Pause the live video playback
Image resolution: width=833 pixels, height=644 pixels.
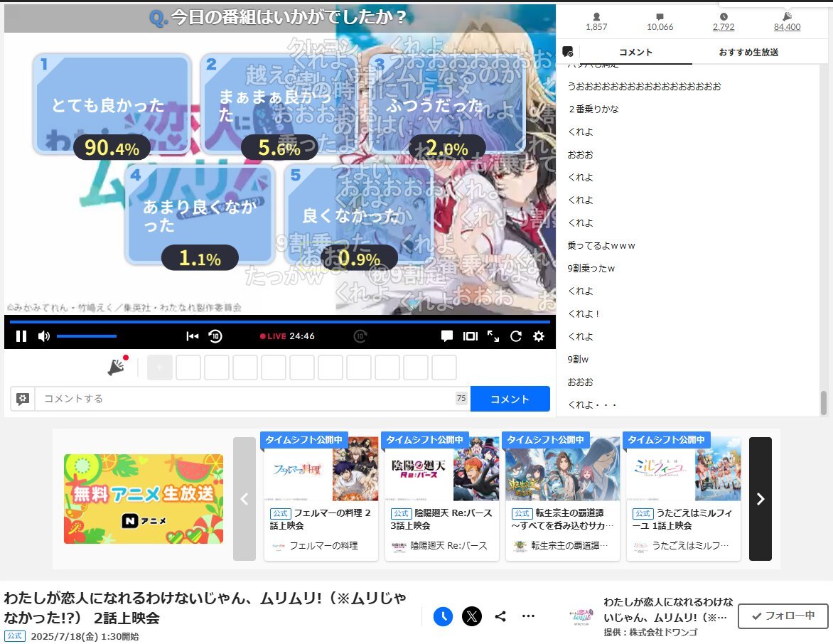[x=21, y=336]
